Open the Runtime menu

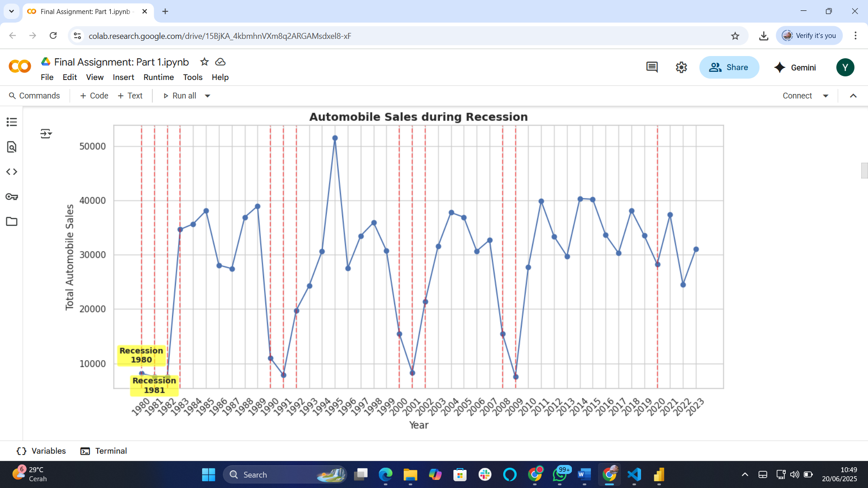pyautogui.click(x=158, y=77)
